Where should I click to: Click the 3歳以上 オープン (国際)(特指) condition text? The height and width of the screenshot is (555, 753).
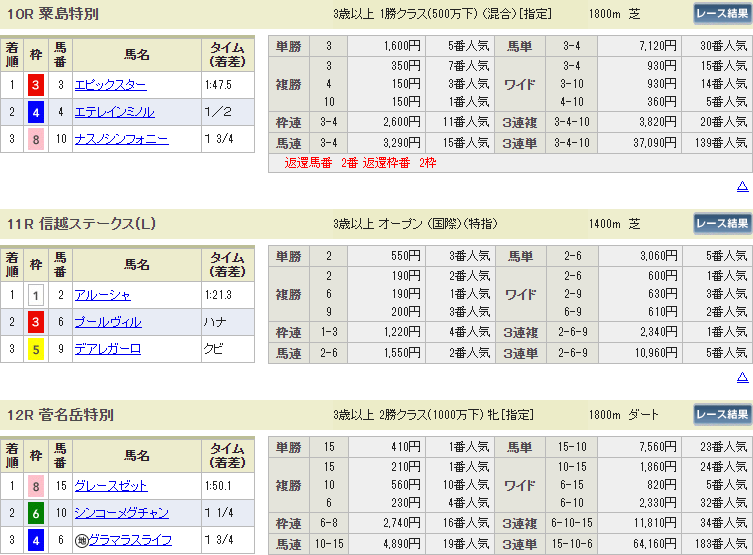click(415, 223)
